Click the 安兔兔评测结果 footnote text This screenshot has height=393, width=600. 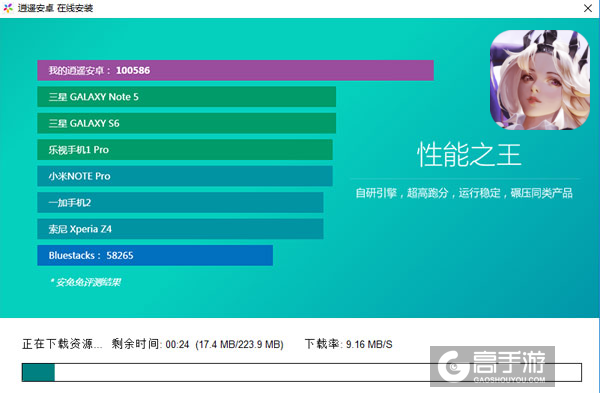point(85,282)
